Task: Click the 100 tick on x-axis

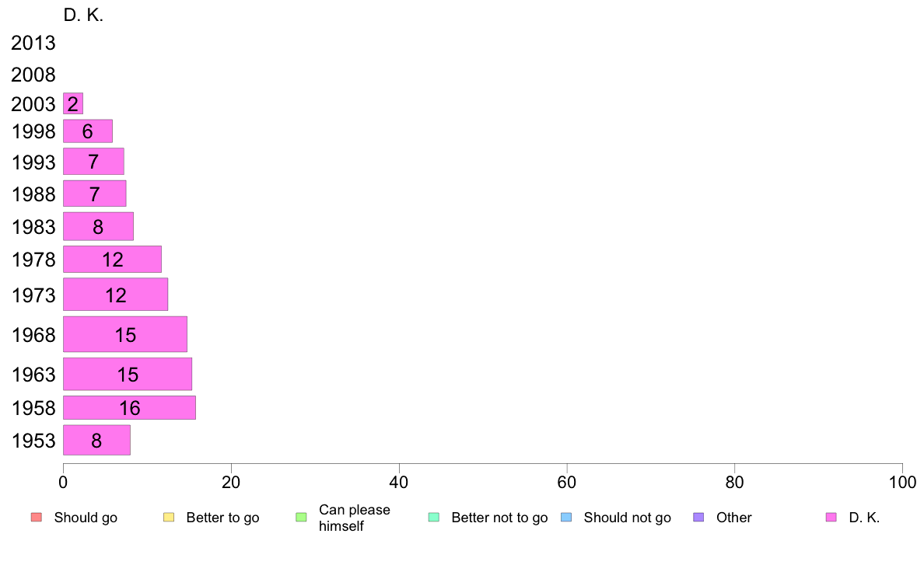Action: coord(902,483)
